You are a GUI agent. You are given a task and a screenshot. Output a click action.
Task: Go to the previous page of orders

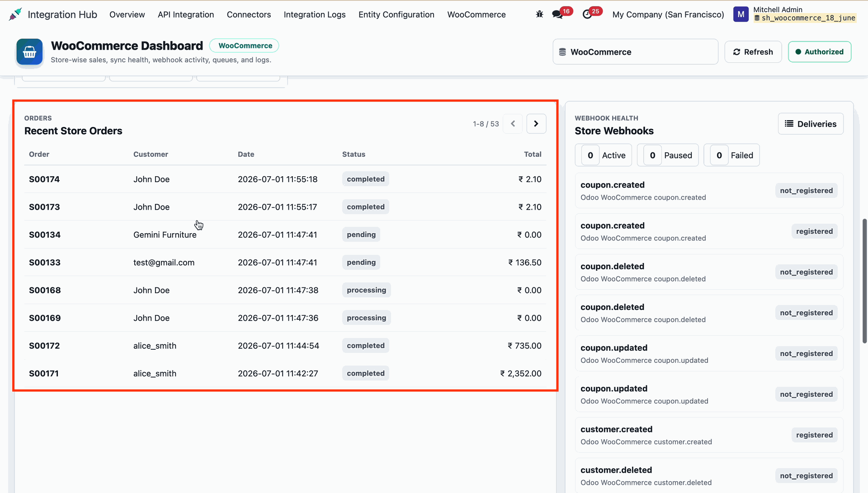(x=513, y=124)
